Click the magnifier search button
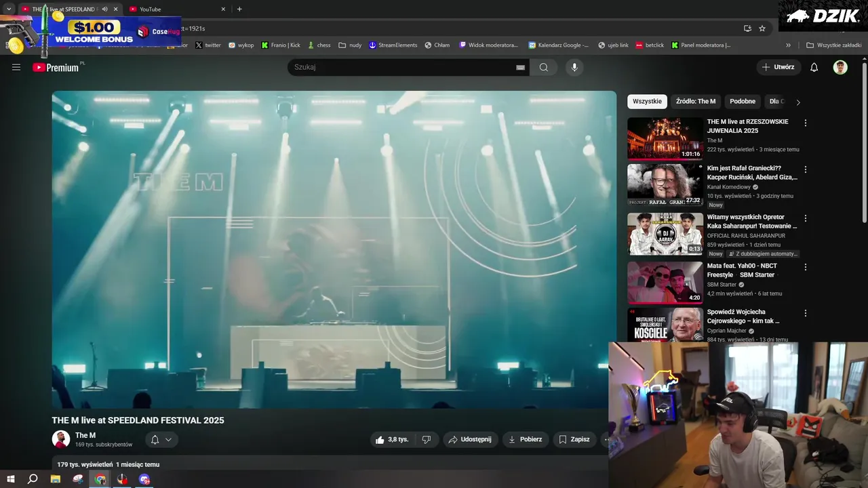Viewport: 868px width, 488px height. [544, 67]
